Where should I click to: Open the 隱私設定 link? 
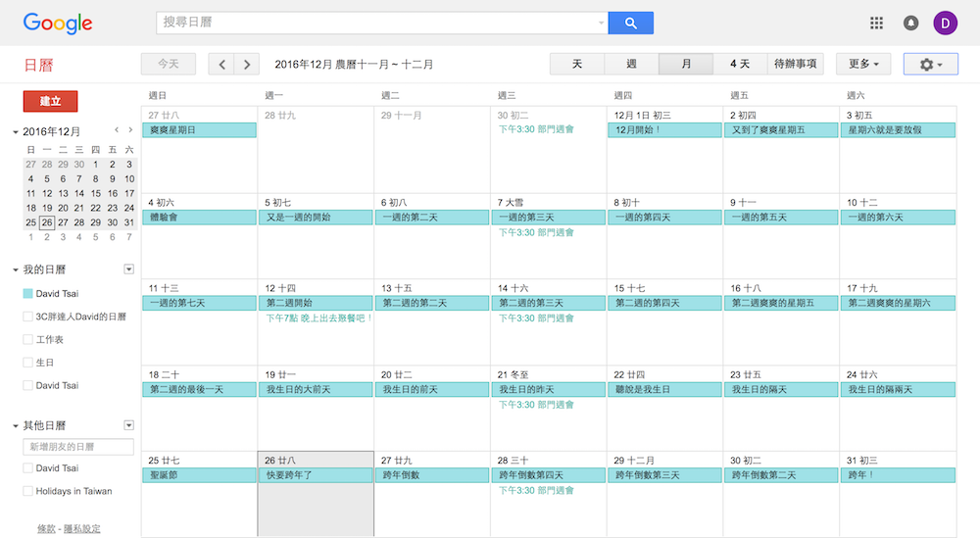pos(81,528)
